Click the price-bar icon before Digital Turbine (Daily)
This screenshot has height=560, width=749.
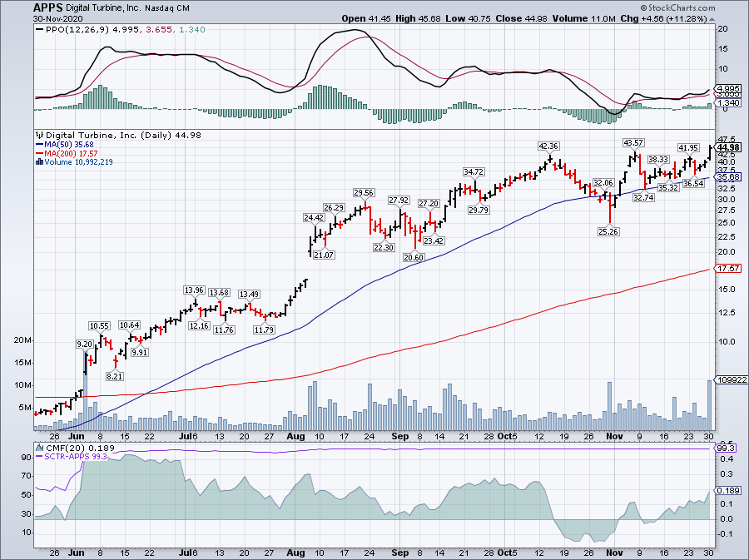coord(40,135)
